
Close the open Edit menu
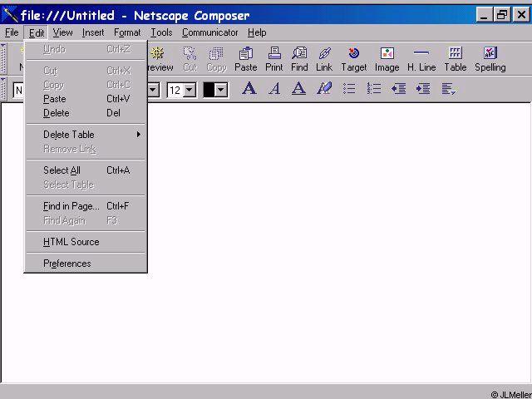37,32
